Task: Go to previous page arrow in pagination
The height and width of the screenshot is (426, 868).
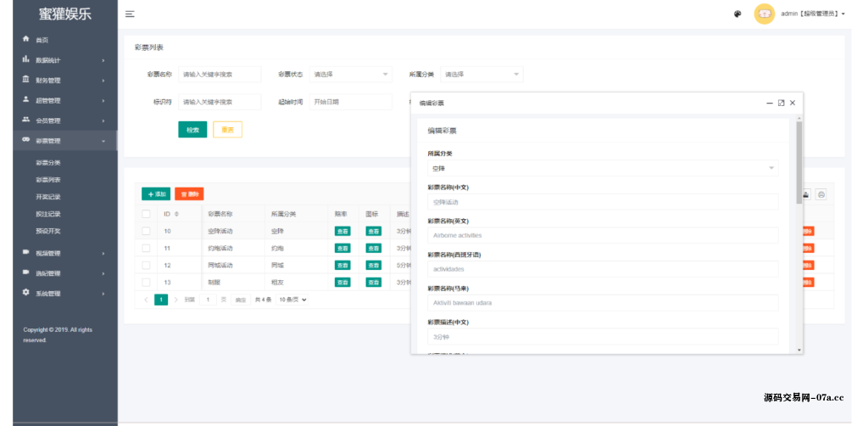Action: click(x=146, y=300)
